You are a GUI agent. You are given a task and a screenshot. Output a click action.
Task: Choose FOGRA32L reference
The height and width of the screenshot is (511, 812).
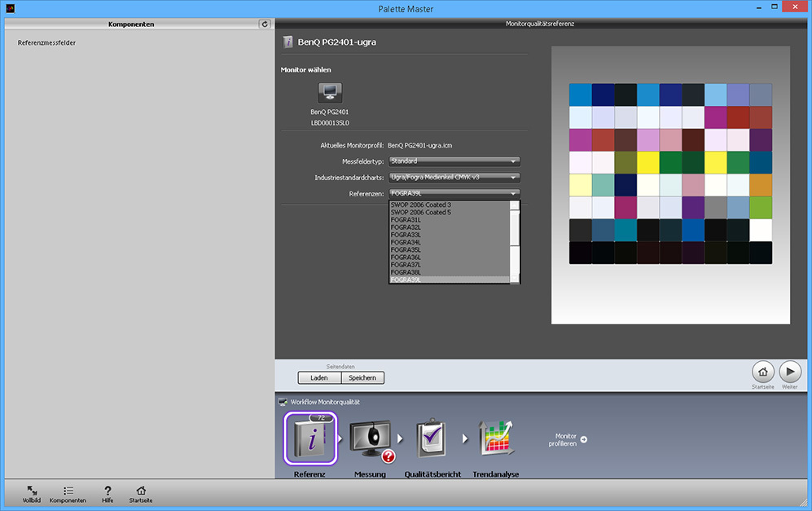[x=449, y=227]
